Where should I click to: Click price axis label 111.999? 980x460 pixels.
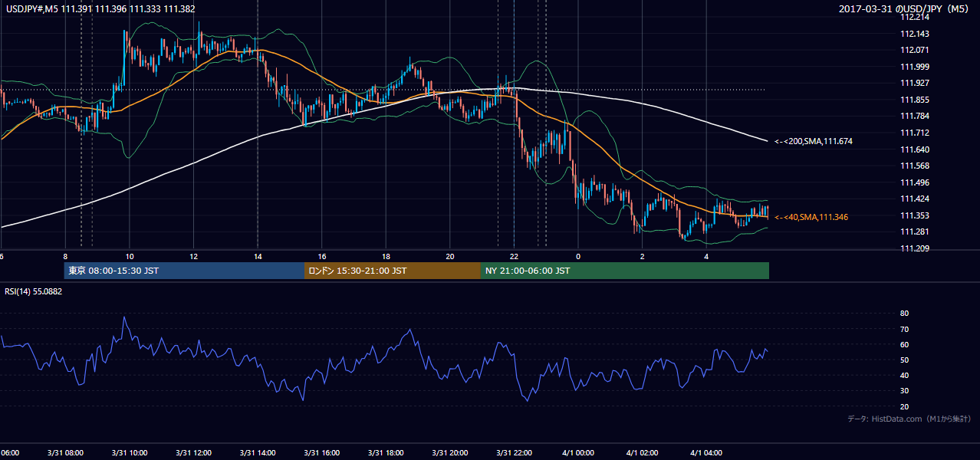[915, 67]
